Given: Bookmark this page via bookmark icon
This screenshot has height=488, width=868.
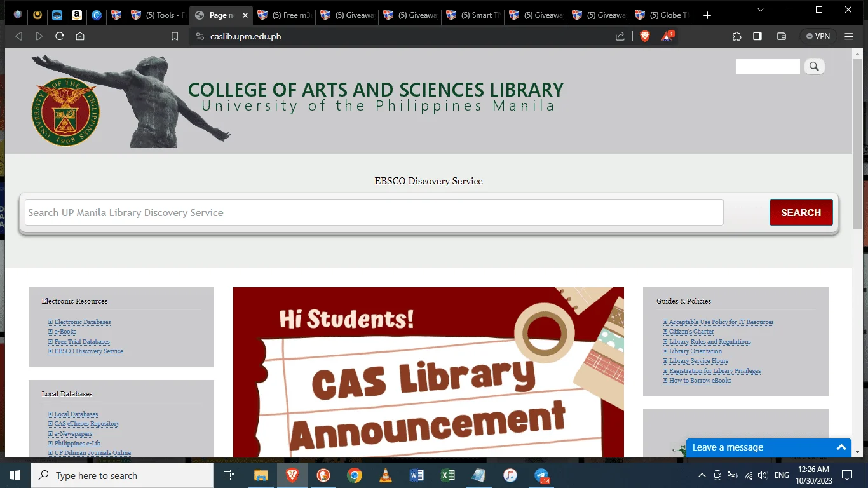Looking at the screenshot, I should pos(175,36).
